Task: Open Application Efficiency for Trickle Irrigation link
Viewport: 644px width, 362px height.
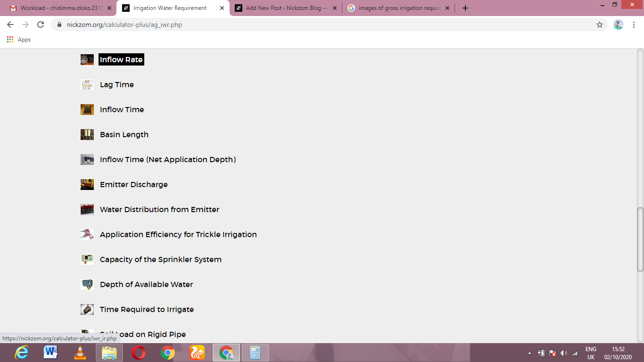Action: 178,235
